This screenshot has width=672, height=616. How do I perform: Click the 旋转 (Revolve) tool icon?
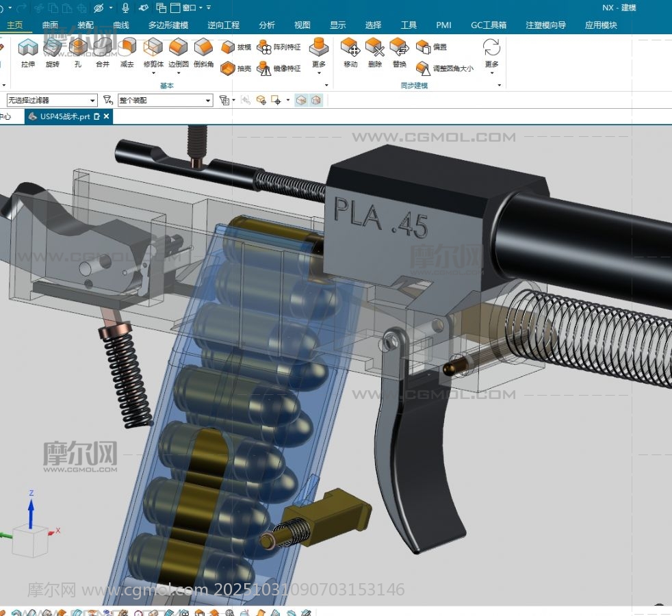(53, 53)
